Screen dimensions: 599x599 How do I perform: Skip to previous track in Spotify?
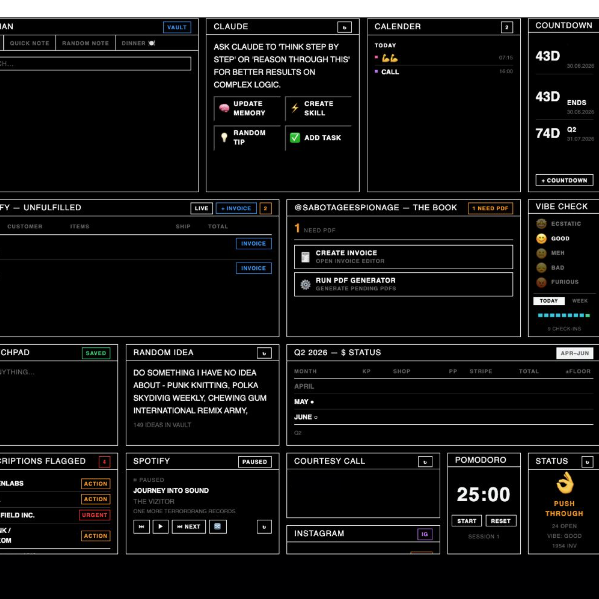(x=141, y=526)
